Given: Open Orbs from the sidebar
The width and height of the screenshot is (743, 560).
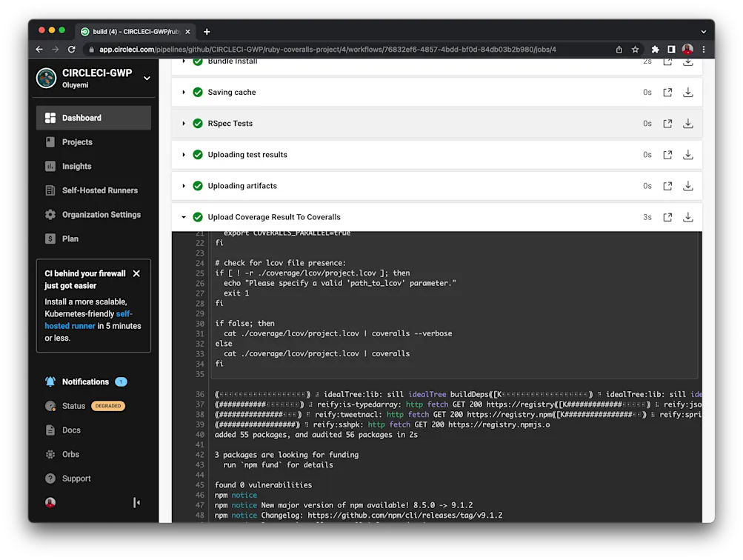Looking at the screenshot, I should point(70,454).
